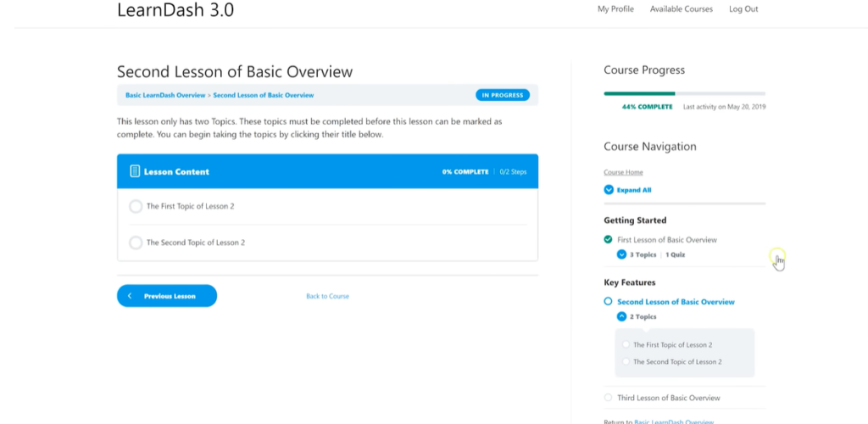Screen dimensions: 868x424
Task: Click the IN PROGRESS status badge
Action: [503, 95]
